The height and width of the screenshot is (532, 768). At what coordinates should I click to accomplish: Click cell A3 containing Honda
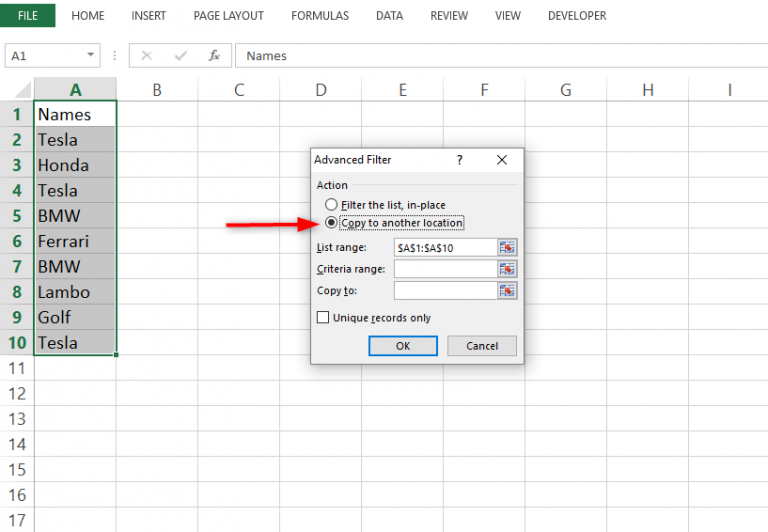pos(75,165)
